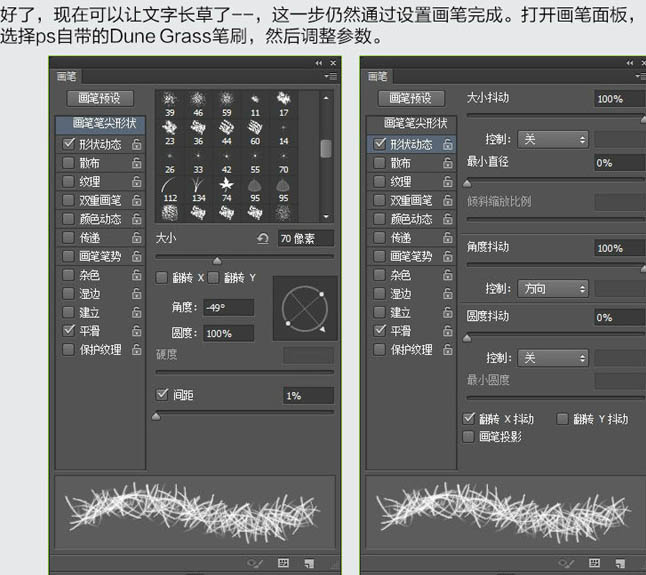The height and width of the screenshot is (575, 646).
Task: Click the 最小直径 slider handle
Action: 467,183
